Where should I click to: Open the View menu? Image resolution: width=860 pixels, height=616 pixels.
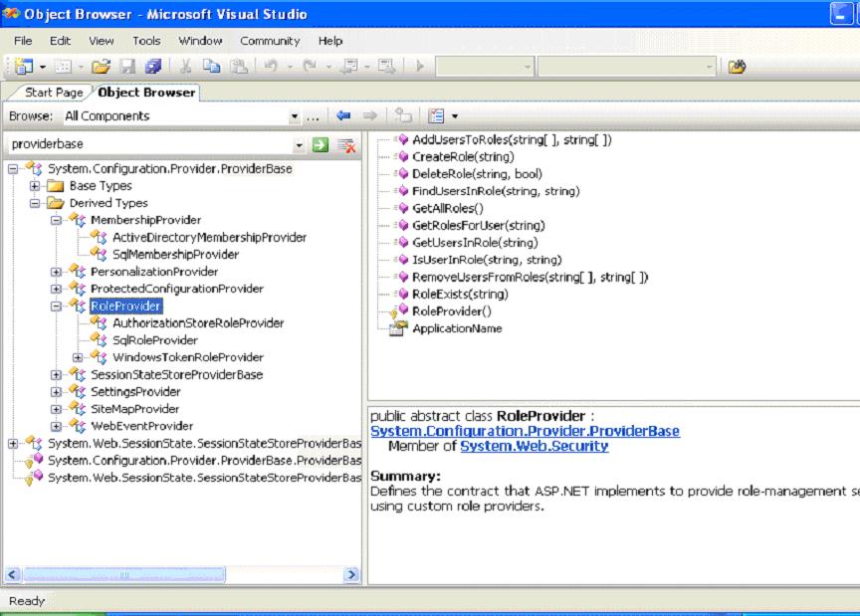tap(102, 41)
